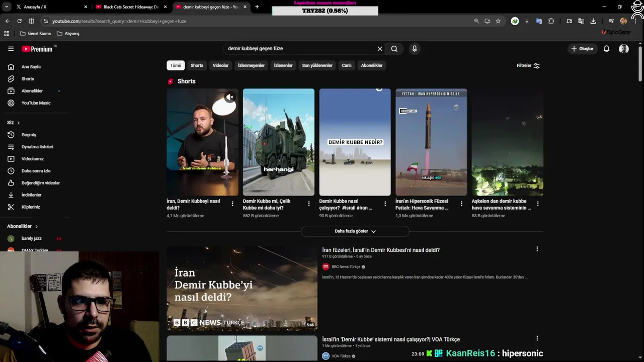
Task: Select the Canlı filter chip
Action: point(347,65)
